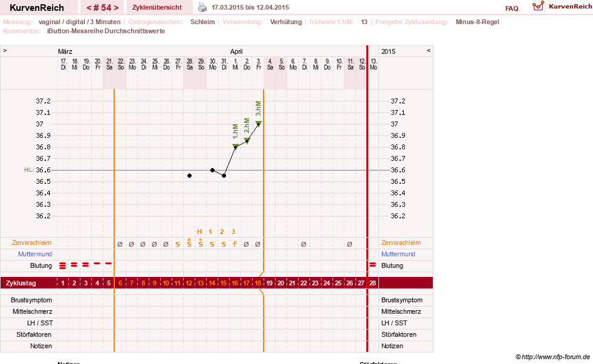593x364 pixels.
Task: Click the left Mittelschmerz row label
Action: point(33,311)
